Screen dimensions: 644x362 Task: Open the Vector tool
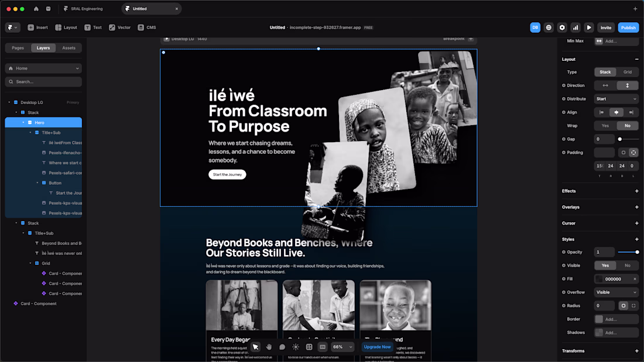[119, 27]
